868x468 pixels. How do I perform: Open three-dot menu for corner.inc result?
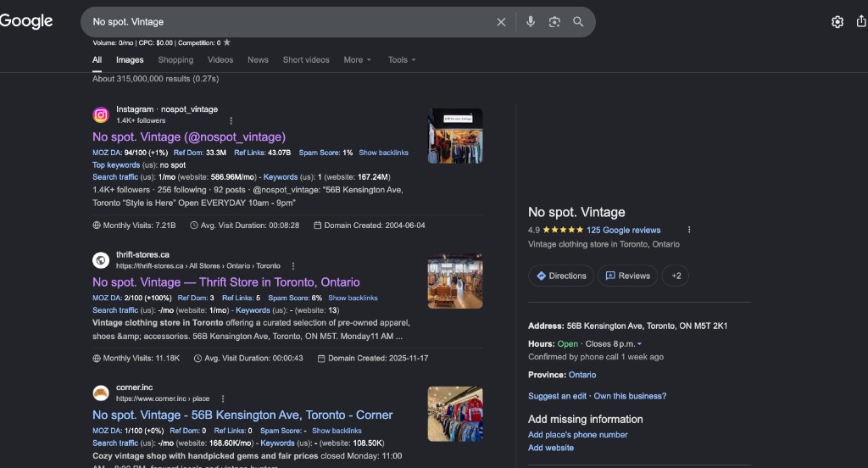[223, 398]
